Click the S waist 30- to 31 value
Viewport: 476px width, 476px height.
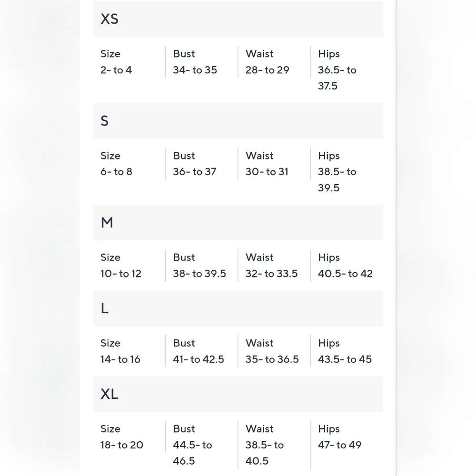(267, 171)
